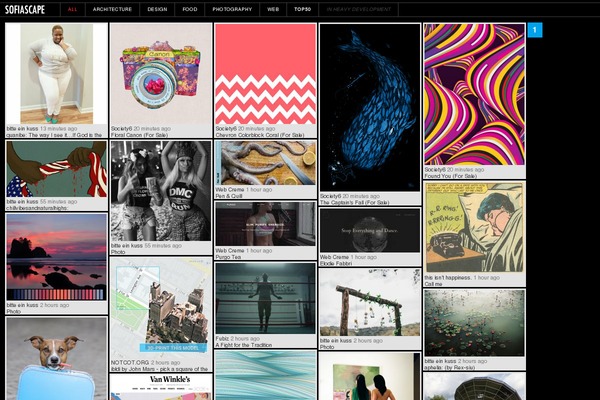Open the Purgo Tea website thumbnail
The height and width of the screenshot is (400, 600).
[x=266, y=224]
